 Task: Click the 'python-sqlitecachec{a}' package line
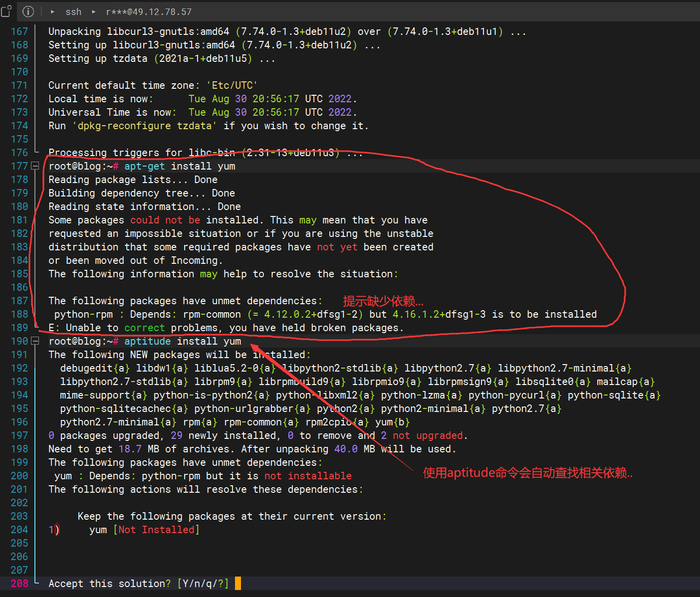311,408
